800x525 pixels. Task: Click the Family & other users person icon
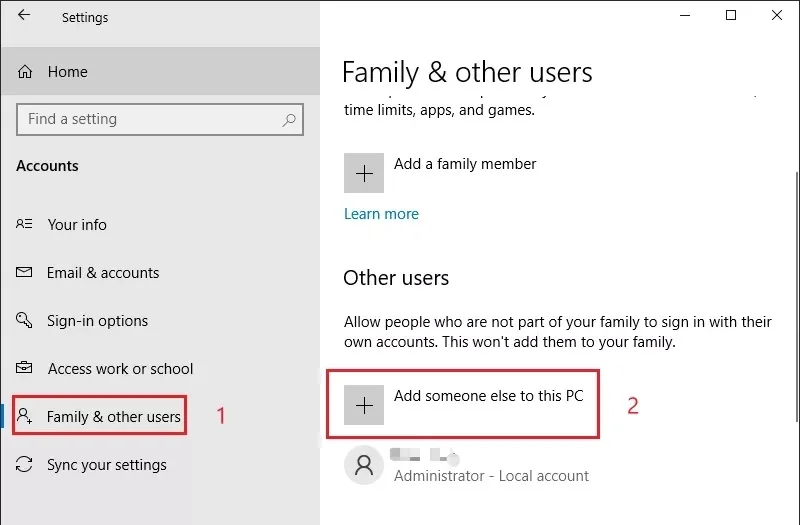(x=24, y=416)
